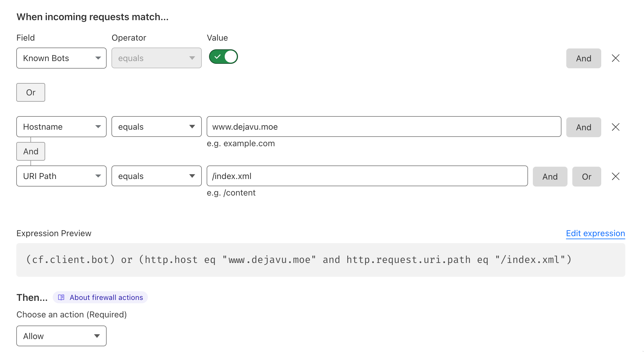Image resolution: width=644 pixels, height=352 pixels.
Task: Open About firewall actions link
Action: [x=106, y=297]
